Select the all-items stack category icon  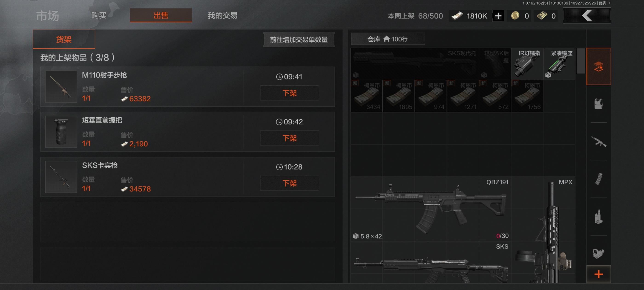click(599, 67)
